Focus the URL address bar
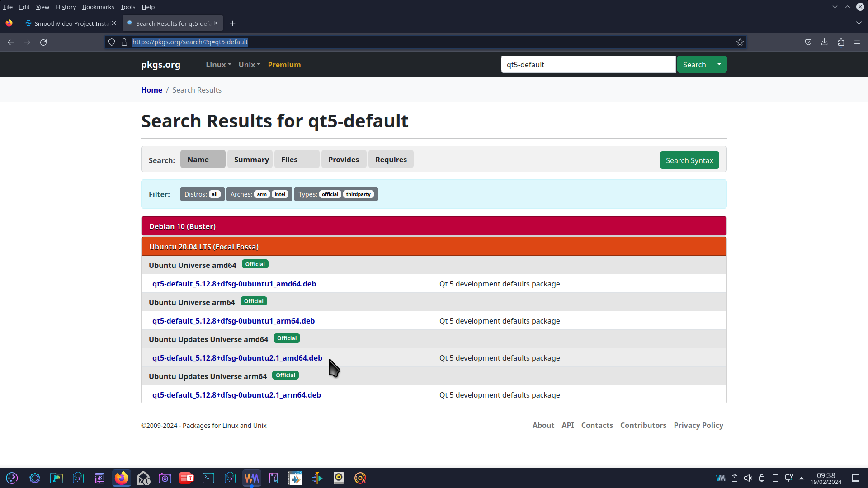The image size is (868, 488). (425, 42)
